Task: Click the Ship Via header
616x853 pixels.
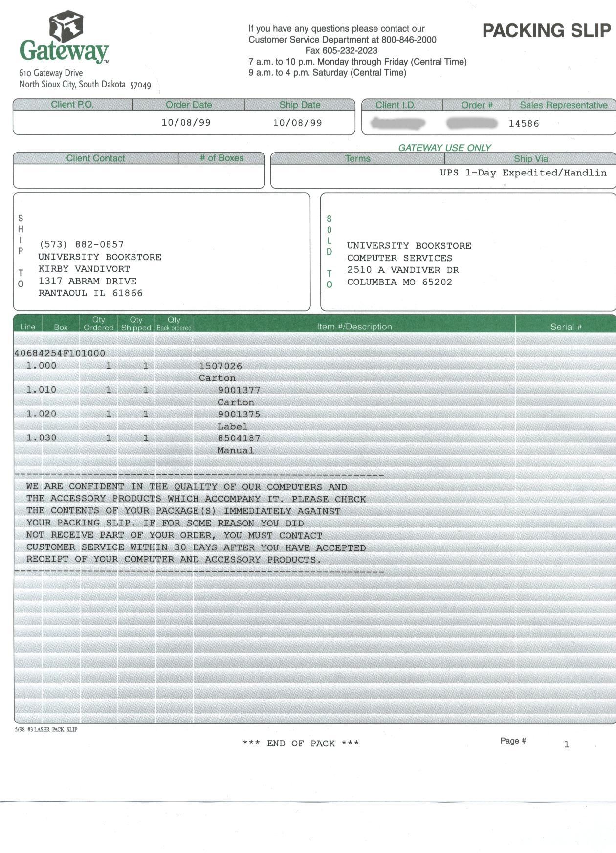Action: pyautogui.click(x=530, y=159)
